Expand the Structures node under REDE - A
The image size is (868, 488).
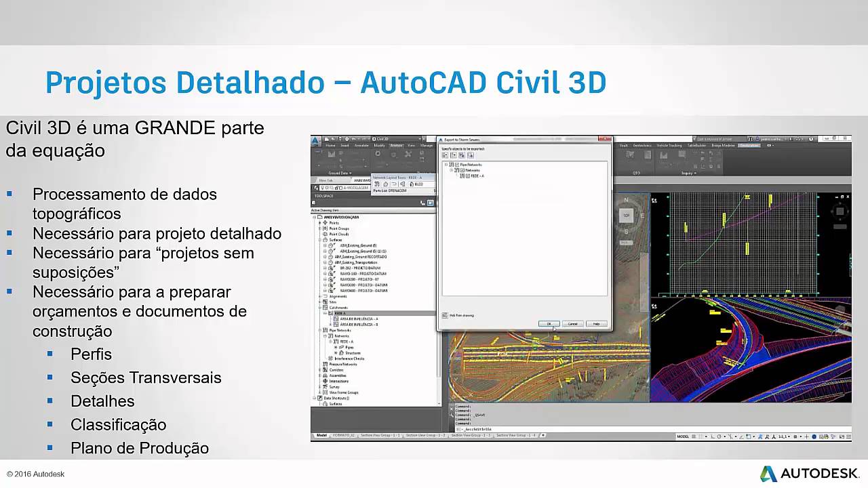pyautogui.click(x=335, y=352)
